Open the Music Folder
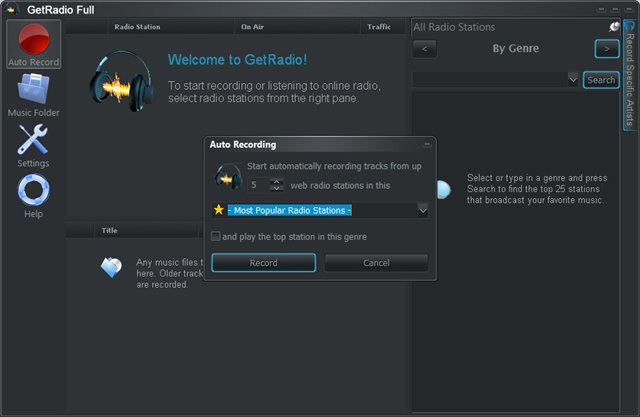The height and width of the screenshot is (417, 640). (x=33, y=95)
